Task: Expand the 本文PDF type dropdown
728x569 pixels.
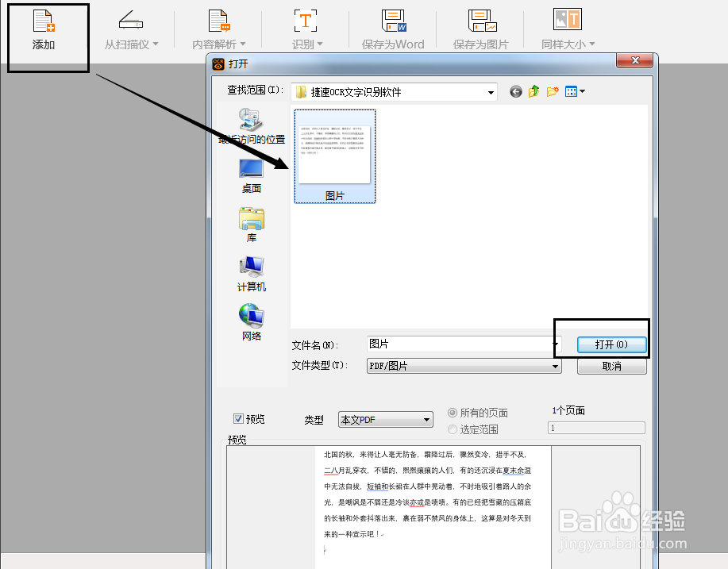Action: point(426,419)
